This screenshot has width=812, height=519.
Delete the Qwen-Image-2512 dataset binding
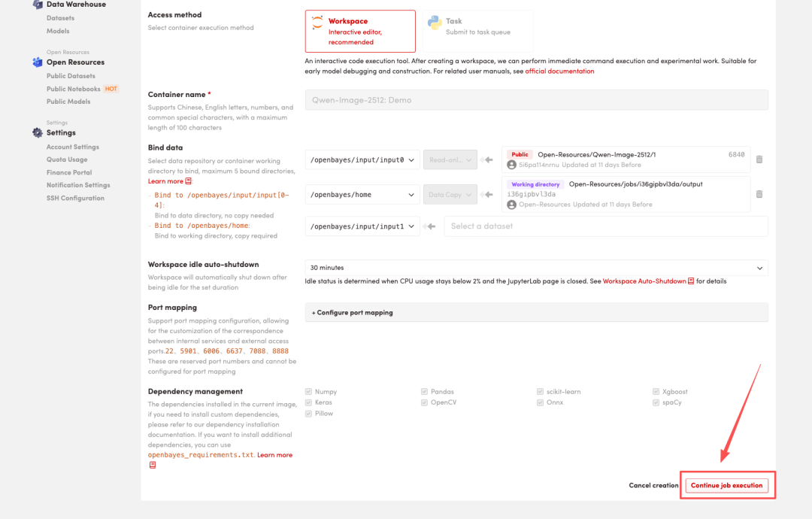(x=759, y=159)
